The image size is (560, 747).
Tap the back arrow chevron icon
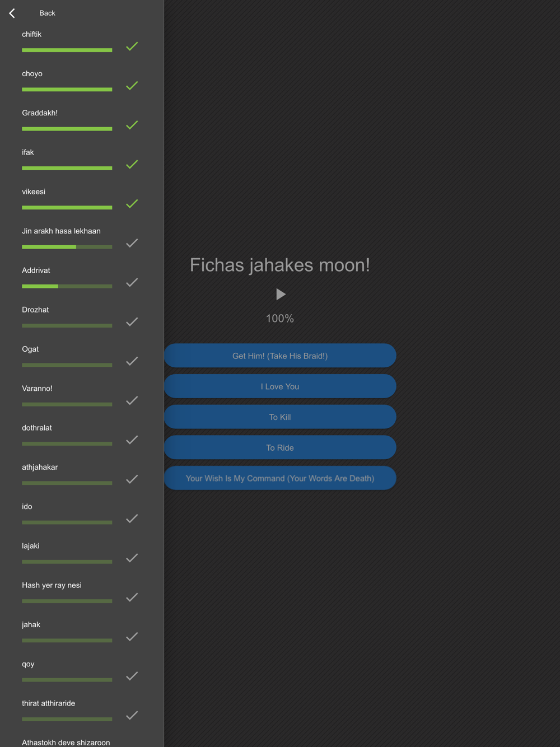pyautogui.click(x=12, y=13)
